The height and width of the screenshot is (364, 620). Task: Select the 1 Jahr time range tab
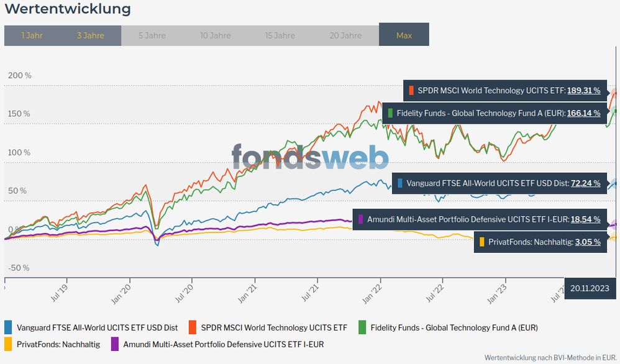(32, 35)
